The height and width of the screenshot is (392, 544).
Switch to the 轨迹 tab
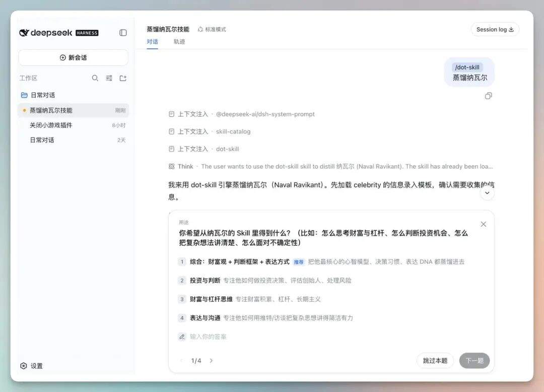(179, 42)
